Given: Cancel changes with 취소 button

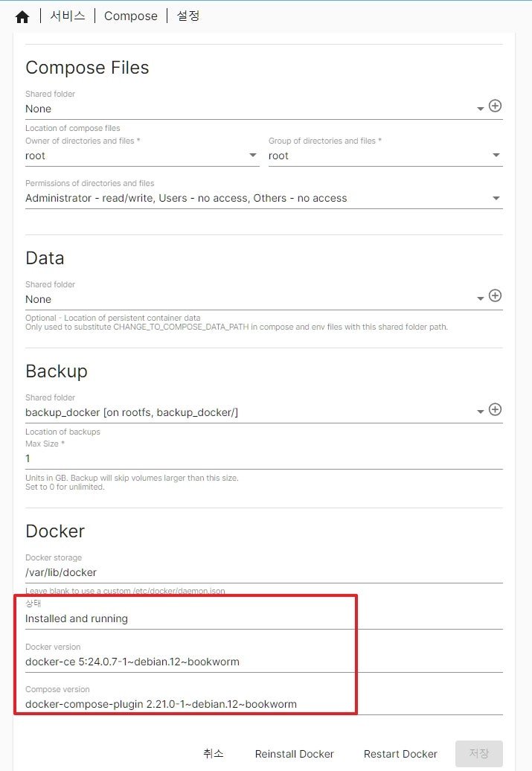Looking at the screenshot, I should (x=214, y=754).
